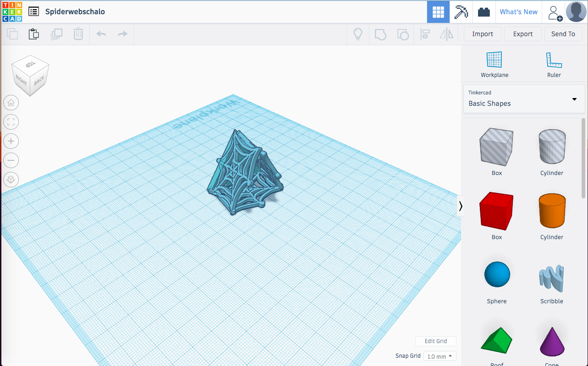Click the Ungroup shapes icon

click(x=402, y=34)
